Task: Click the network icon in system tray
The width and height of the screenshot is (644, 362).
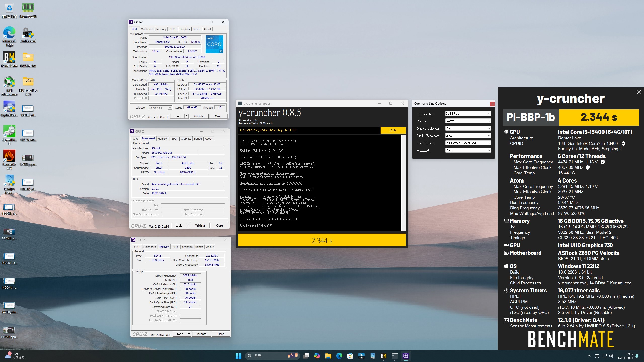Action: (605, 356)
